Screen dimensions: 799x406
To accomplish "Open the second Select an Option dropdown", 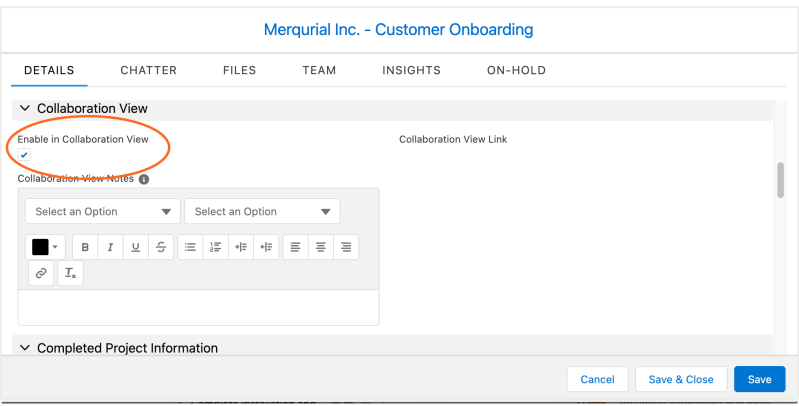I will tap(262, 211).
